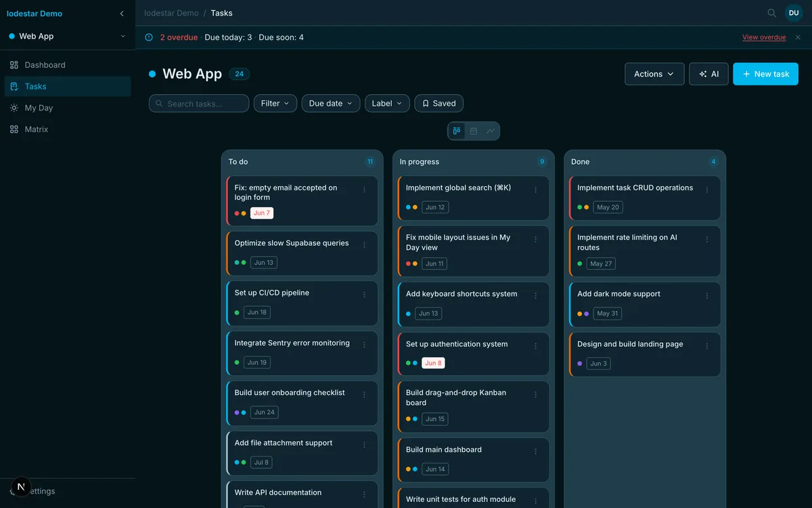Open options for Implement rate limiting card
Viewport: 812px width, 508px height.
[707, 239]
